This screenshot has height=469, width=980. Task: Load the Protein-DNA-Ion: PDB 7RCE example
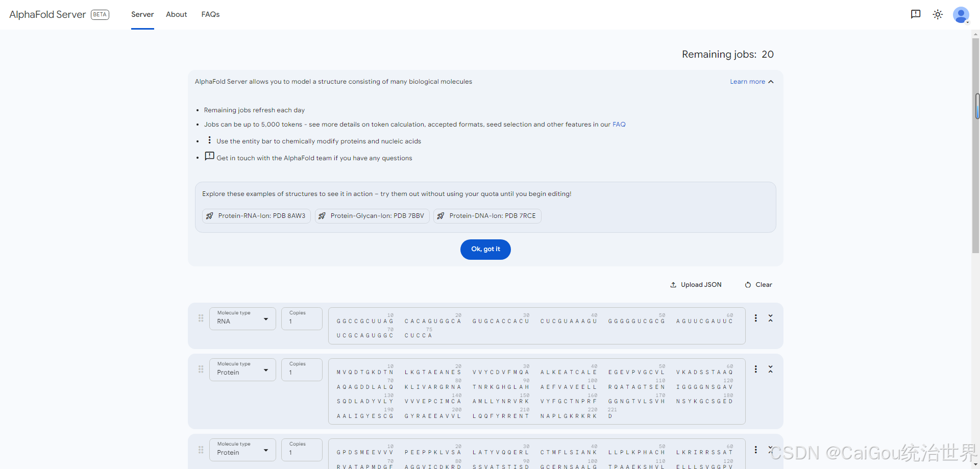[x=487, y=216]
